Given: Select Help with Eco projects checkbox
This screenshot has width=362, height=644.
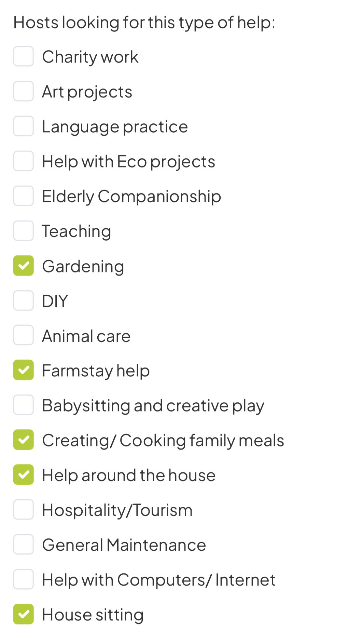Looking at the screenshot, I should pos(23,161).
